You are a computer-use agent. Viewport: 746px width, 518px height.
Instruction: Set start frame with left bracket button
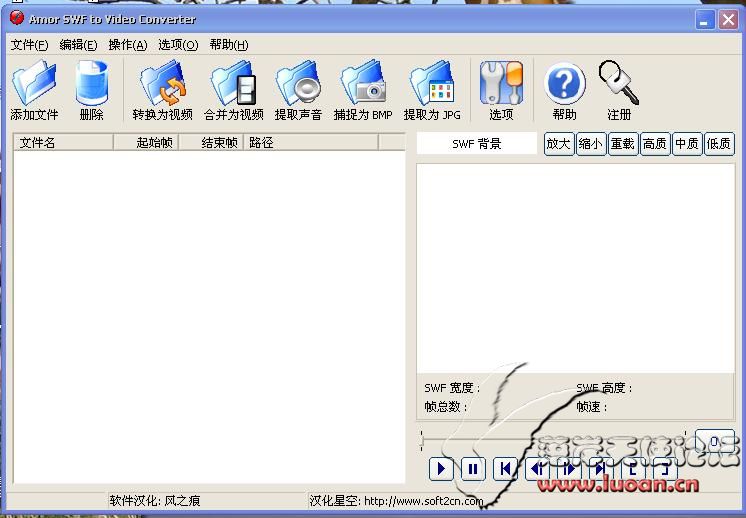point(633,469)
